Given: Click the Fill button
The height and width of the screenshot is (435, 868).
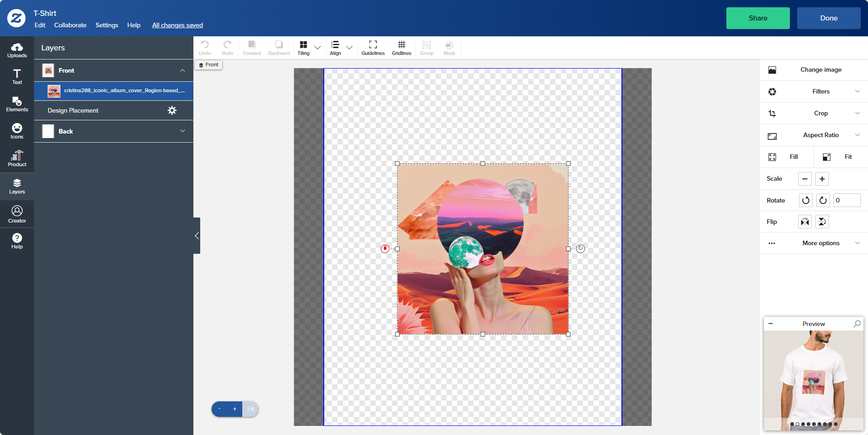Looking at the screenshot, I should pos(787,157).
